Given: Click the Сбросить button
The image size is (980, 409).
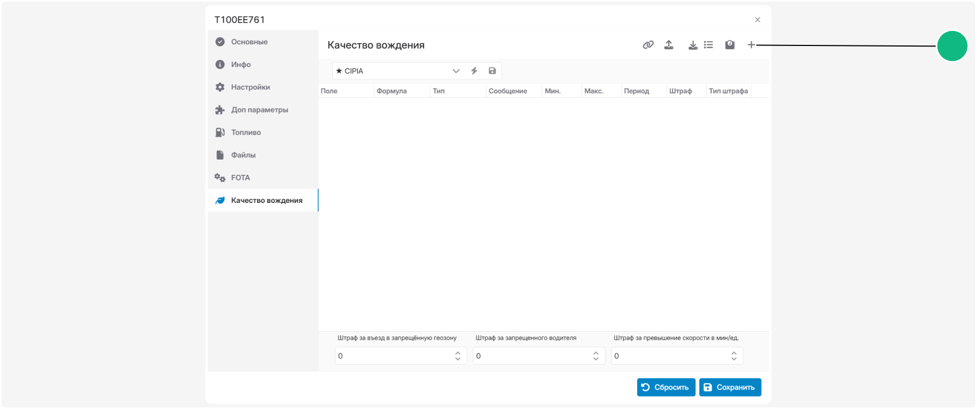Looking at the screenshot, I should click(x=666, y=387).
